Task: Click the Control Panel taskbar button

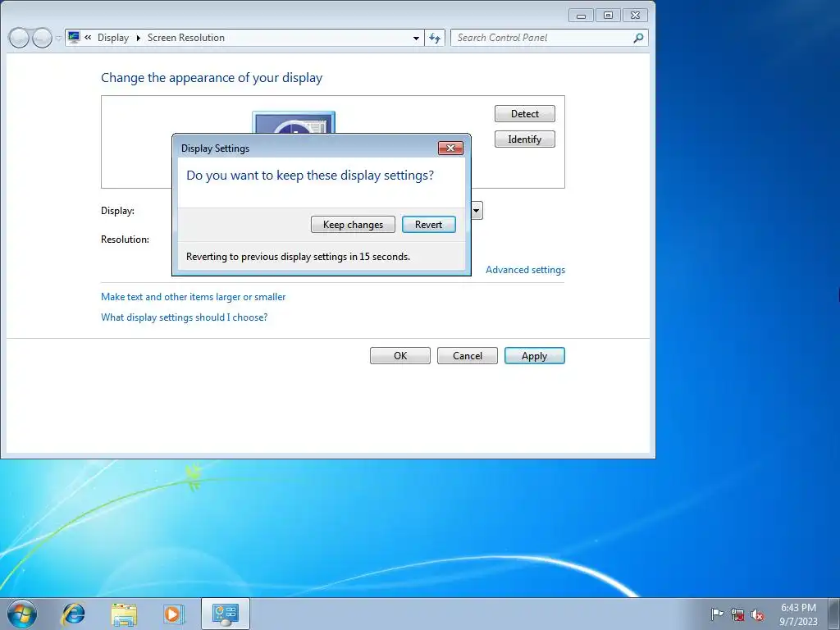Action: pyautogui.click(x=225, y=614)
